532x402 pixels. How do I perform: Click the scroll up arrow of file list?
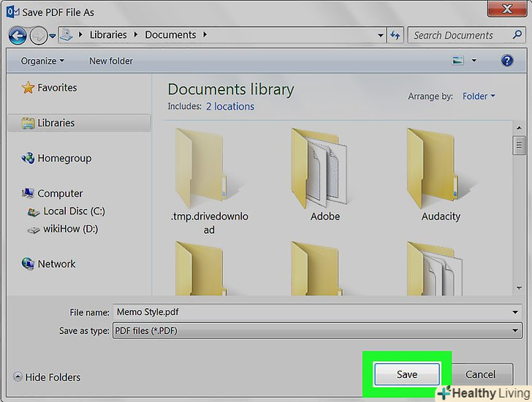click(519, 128)
